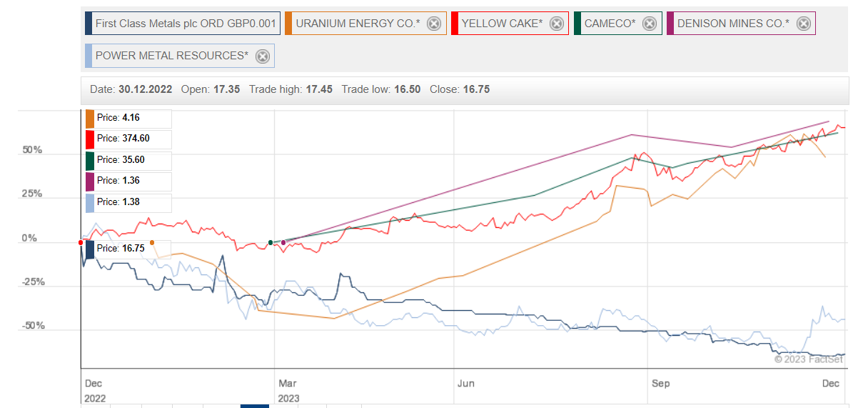Click the YELLOW CAKE* legend label
Viewport: 868px width, 408px height.
(x=502, y=24)
